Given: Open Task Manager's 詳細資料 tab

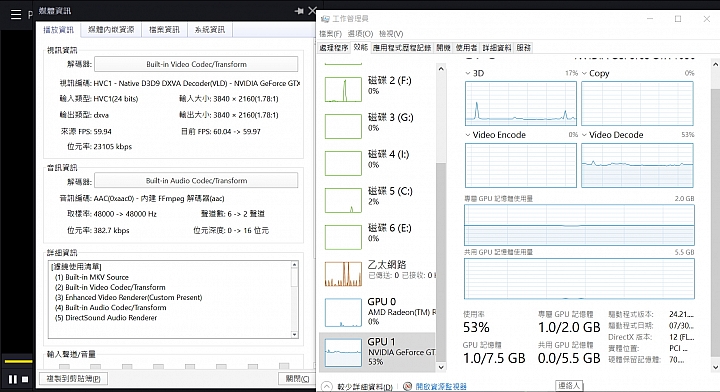Looking at the screenshot, I should tap(497, 47).
